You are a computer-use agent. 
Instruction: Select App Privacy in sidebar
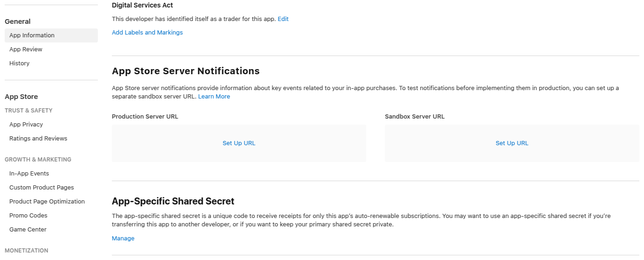coord(26,125)
